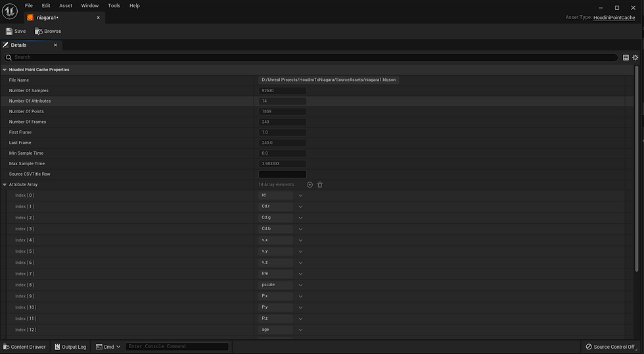The width and height of the screenshot is (644, 354).
Task: Open the HoudiniPointCache asset type link
Action: 614,18
